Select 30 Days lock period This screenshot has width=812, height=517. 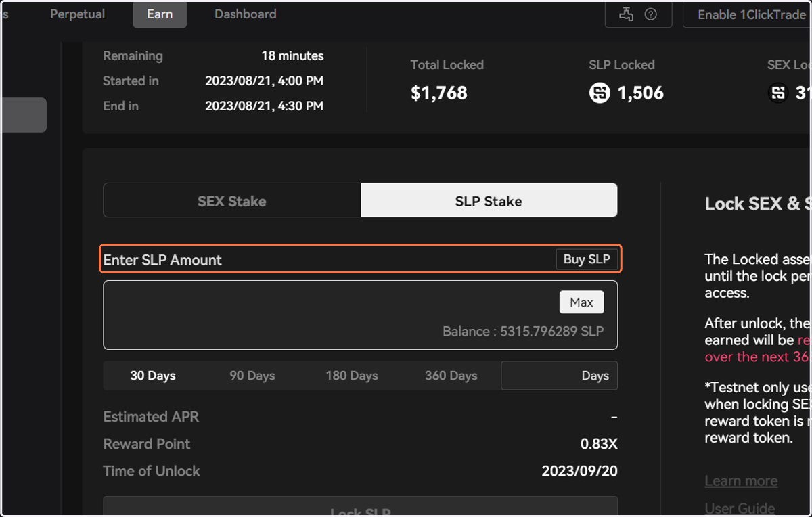click(153, 376)
